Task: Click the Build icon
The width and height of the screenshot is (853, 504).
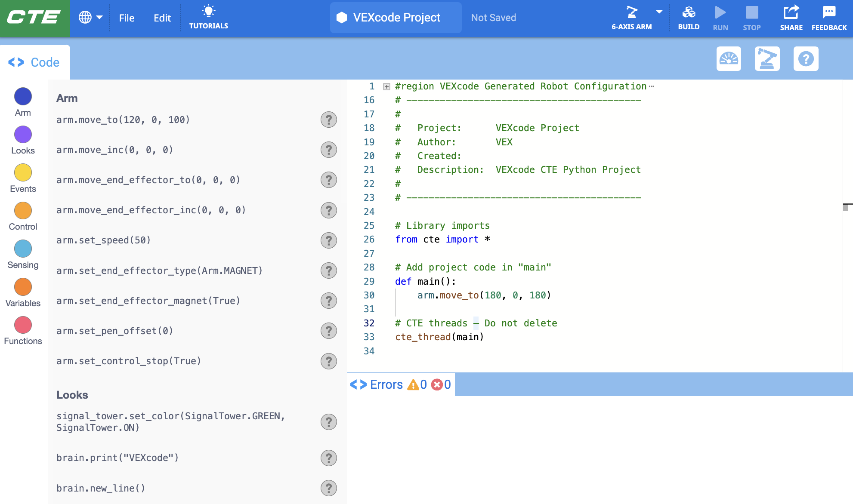Action: (x=689, y=17)
